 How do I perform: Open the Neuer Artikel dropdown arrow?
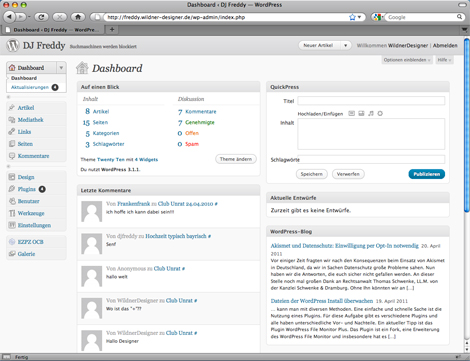(346, 45)
